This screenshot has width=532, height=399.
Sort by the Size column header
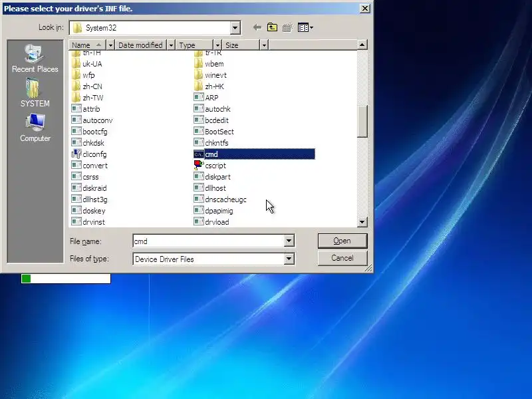tap(241, 45)
